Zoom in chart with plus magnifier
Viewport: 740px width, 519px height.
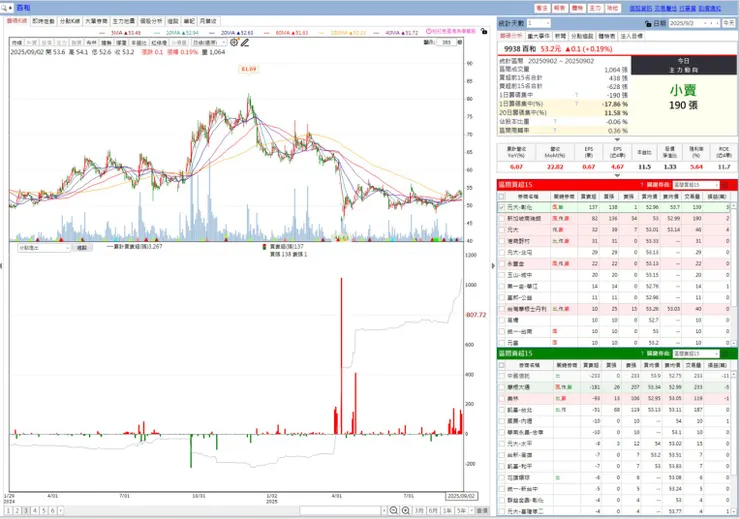click(405, 511)
